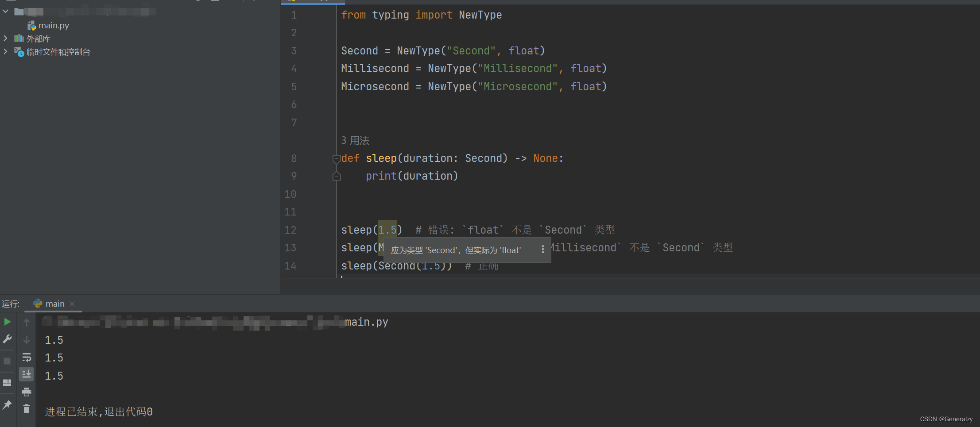
Task: Jump up the stack trace arrow
Action: click(27, 322)
